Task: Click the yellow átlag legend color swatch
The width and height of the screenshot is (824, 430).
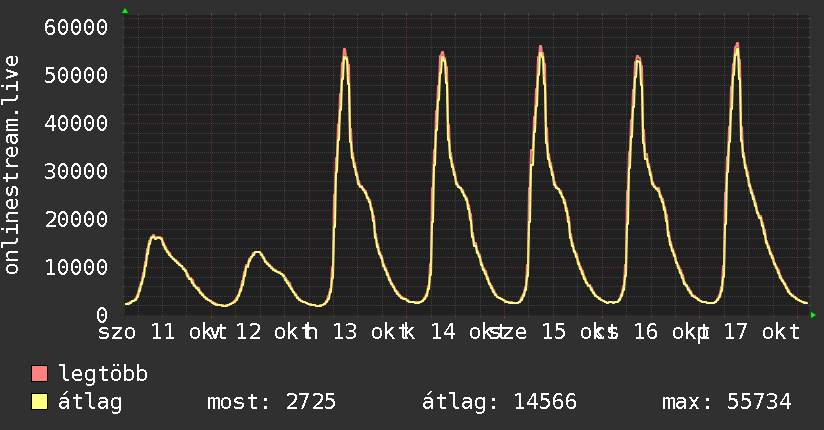Action: 39,401
